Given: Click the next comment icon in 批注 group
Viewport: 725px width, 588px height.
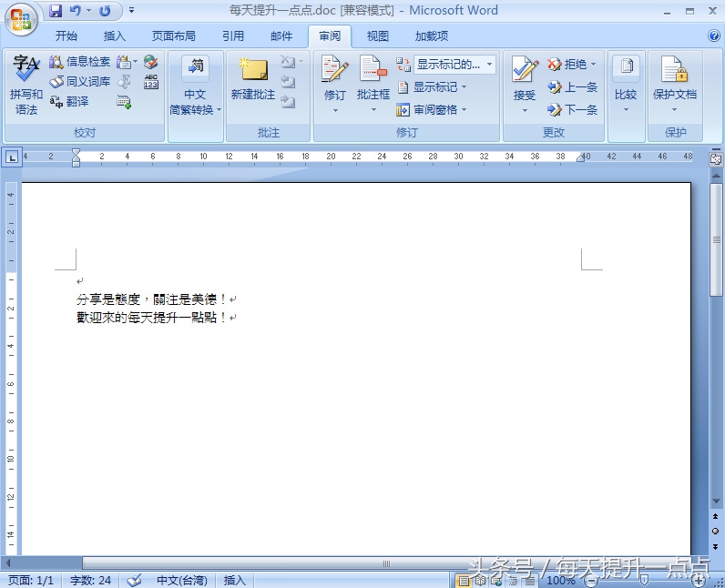Looking at the screenshot, I should (x=288, y=102).
